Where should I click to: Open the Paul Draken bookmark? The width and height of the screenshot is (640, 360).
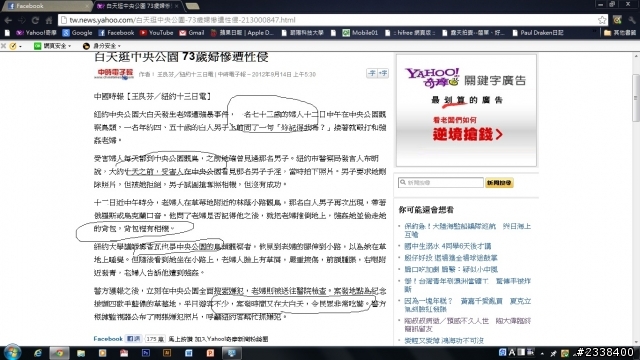click(538, 33)
